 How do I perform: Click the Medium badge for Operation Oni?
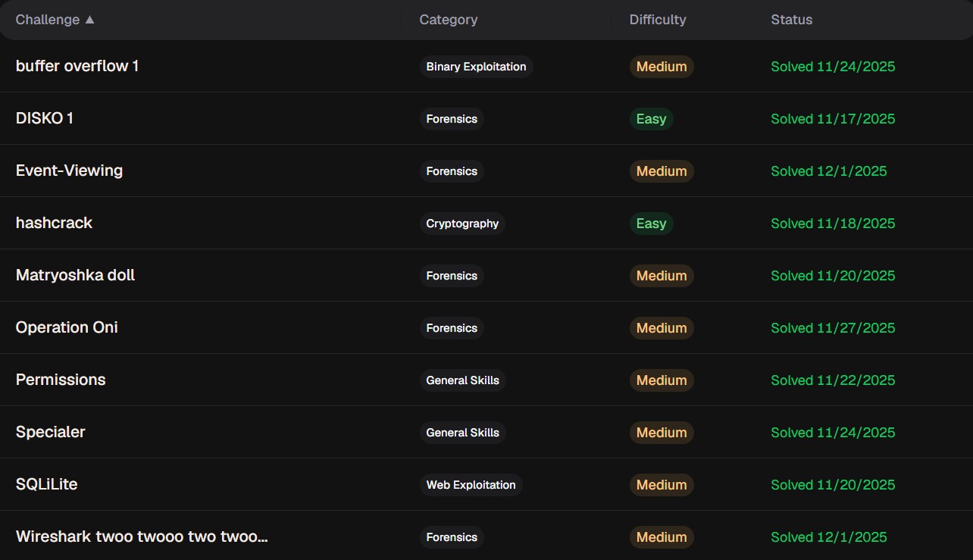(x=662, y=328)
